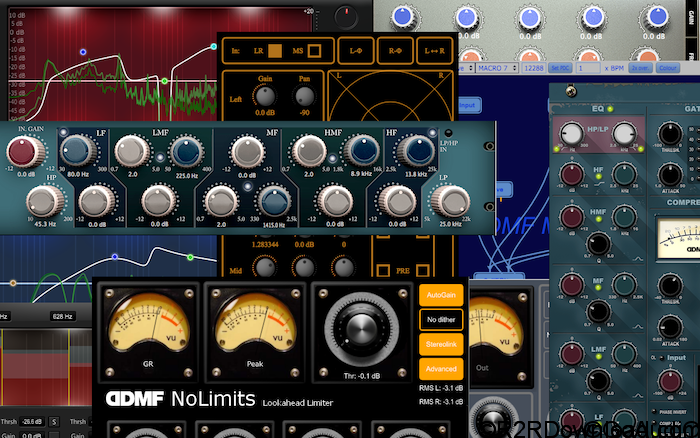
Task: Toggle the channel strip HMF band LED
Action: click(599, 220)
